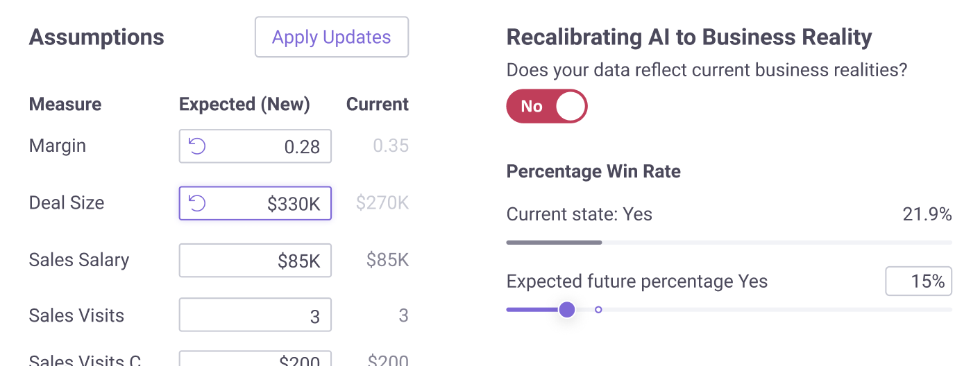Viewport: 980px width, 366px height.
Task: Reset the Margin value with revert icon
Action: click(198, 146)
